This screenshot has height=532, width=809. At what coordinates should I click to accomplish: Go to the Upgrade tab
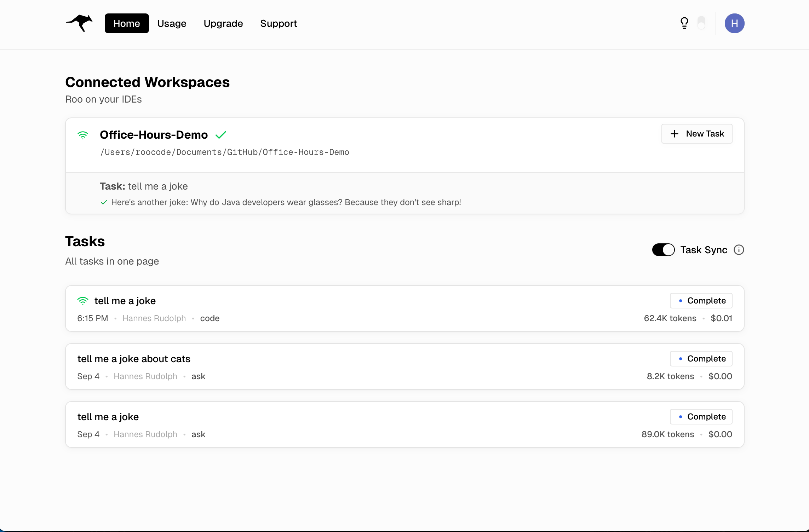click(223, 23)
